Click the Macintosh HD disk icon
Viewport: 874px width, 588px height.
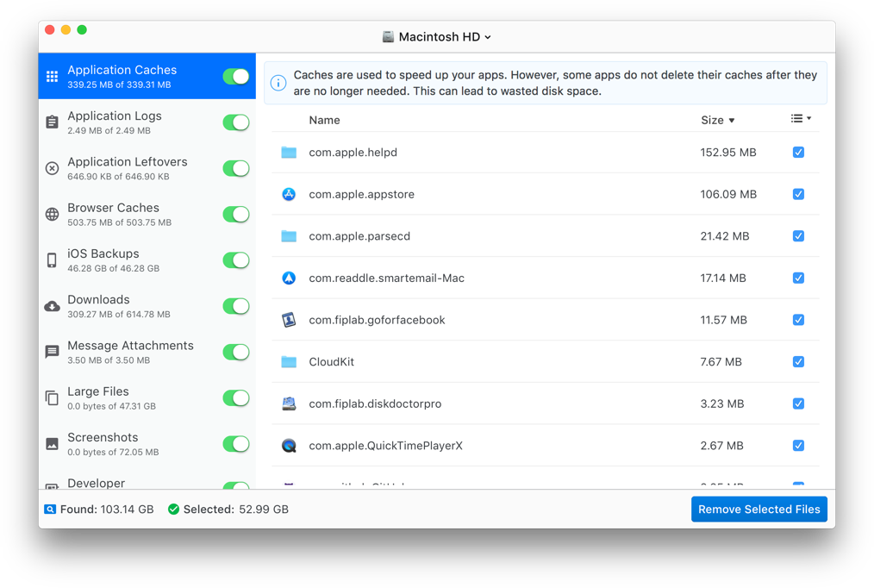click(388, 37)
